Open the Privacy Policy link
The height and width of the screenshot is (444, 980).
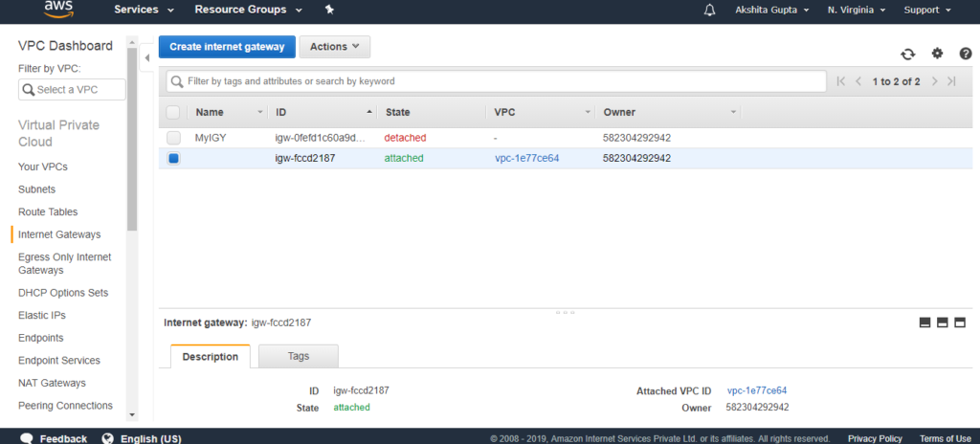[875, 438]
